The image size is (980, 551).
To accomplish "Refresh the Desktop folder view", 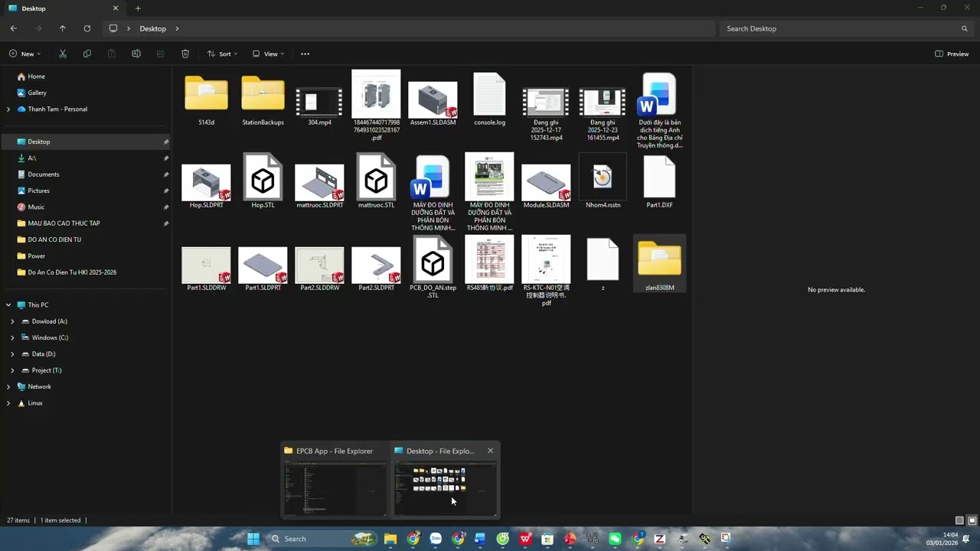I will click(87, 28).
